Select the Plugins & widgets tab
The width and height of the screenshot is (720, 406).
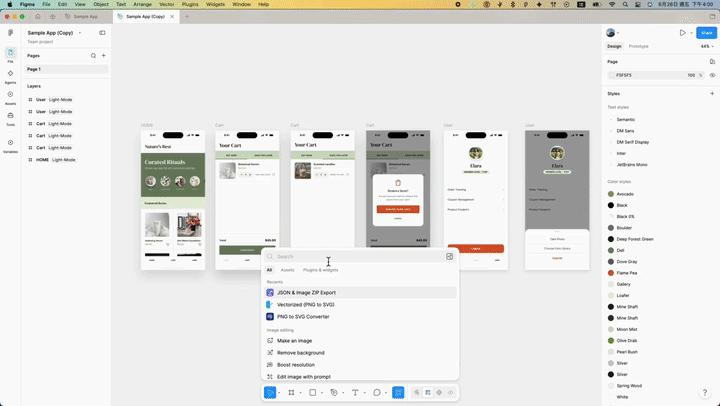(321, 270)
